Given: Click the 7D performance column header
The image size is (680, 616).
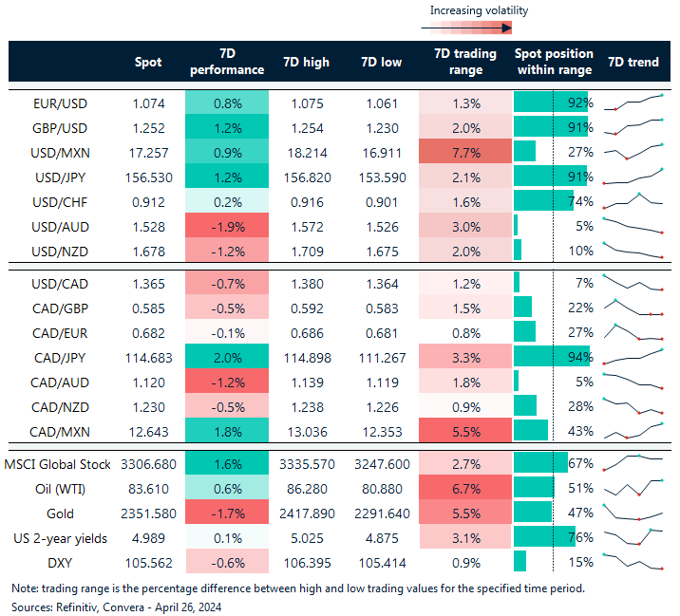Looking at the screenshot, I should point(227,62).
